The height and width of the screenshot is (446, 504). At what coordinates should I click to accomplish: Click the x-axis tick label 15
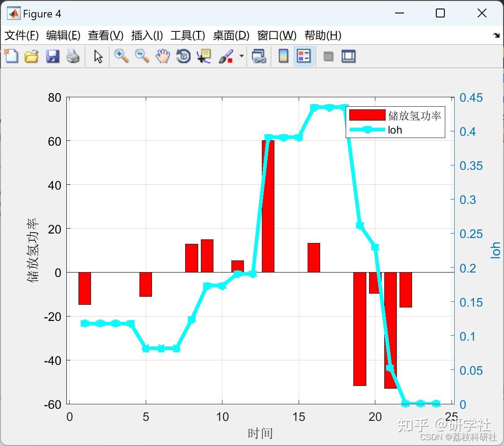click(x=299, y=417)
